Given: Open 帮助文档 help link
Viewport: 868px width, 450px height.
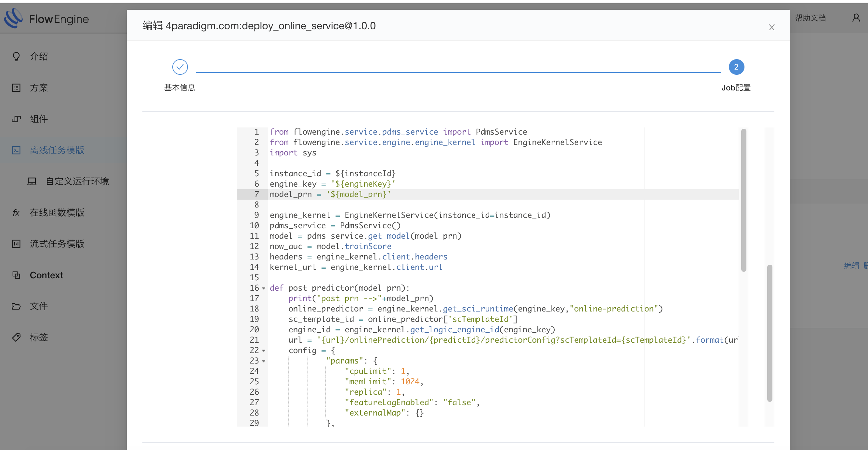Looking at the screenshot, I should (810, 18).
